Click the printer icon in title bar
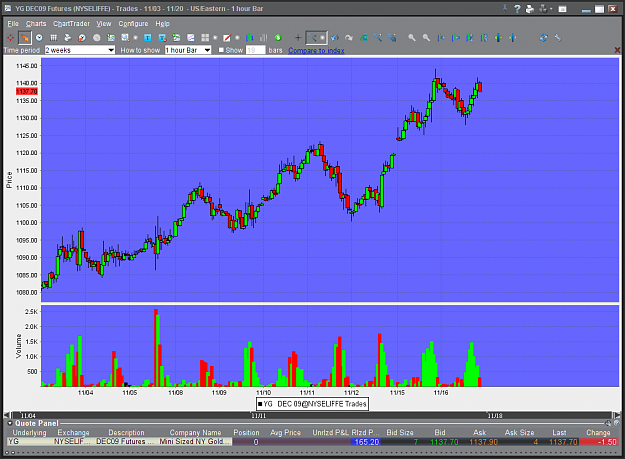 click(530, 9)
